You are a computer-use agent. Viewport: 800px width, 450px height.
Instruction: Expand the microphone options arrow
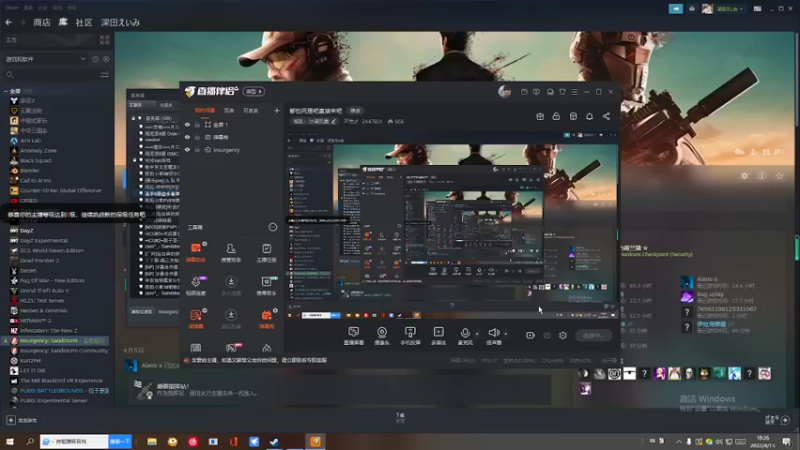pyautogui.click(x=477, y=334)
